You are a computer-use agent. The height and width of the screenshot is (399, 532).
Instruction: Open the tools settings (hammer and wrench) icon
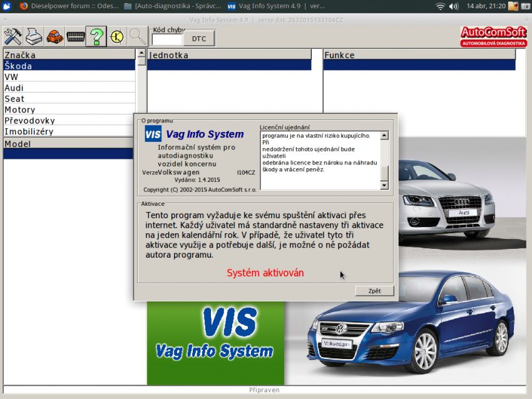[x=13, y=36]
